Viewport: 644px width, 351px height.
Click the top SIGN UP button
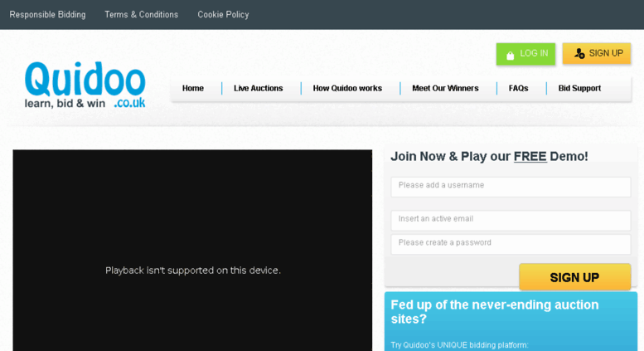click(597, 53)
